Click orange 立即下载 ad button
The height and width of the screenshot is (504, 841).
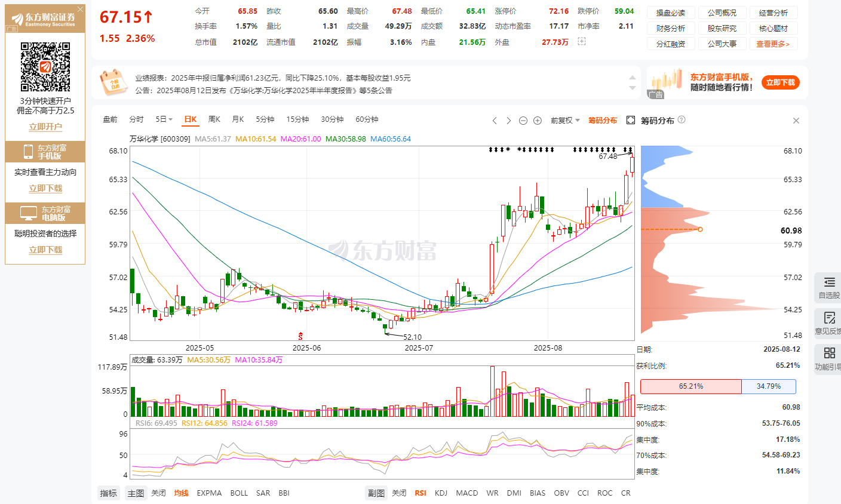(781, 82)
